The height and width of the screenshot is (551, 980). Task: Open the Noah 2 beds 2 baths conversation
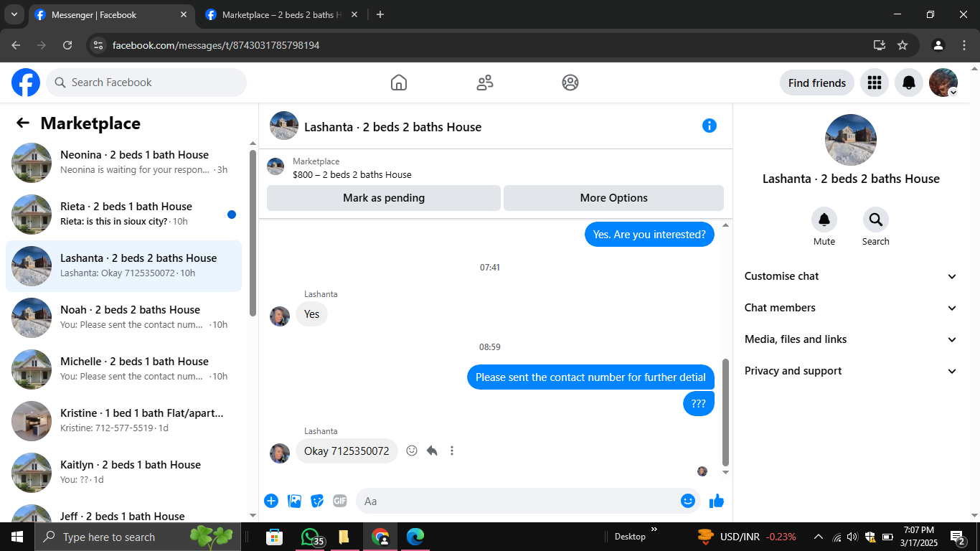click(x=123, y=318)
